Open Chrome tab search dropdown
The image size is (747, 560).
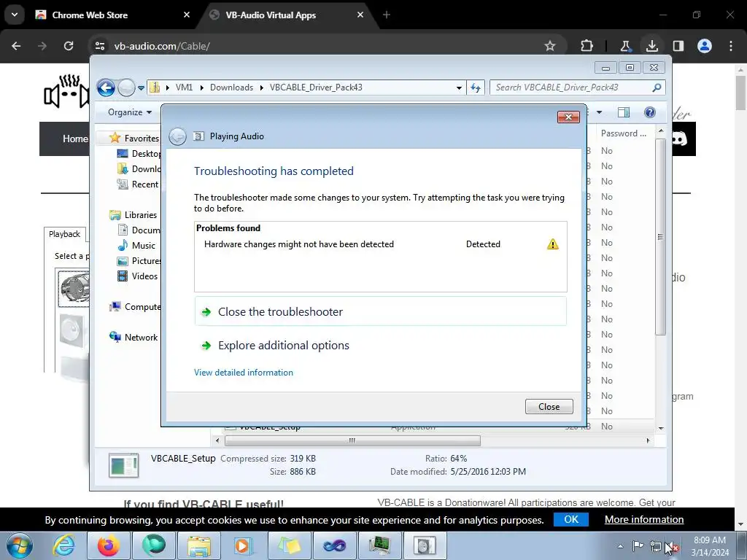point(15,15)
